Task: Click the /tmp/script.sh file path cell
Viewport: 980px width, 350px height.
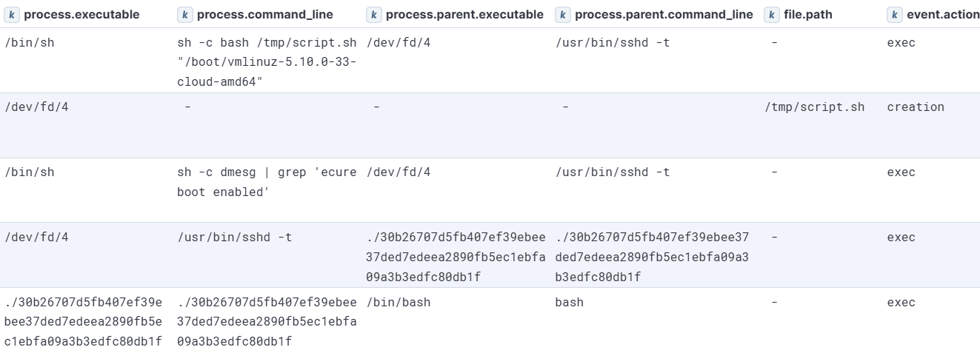Action: (814, 107)
